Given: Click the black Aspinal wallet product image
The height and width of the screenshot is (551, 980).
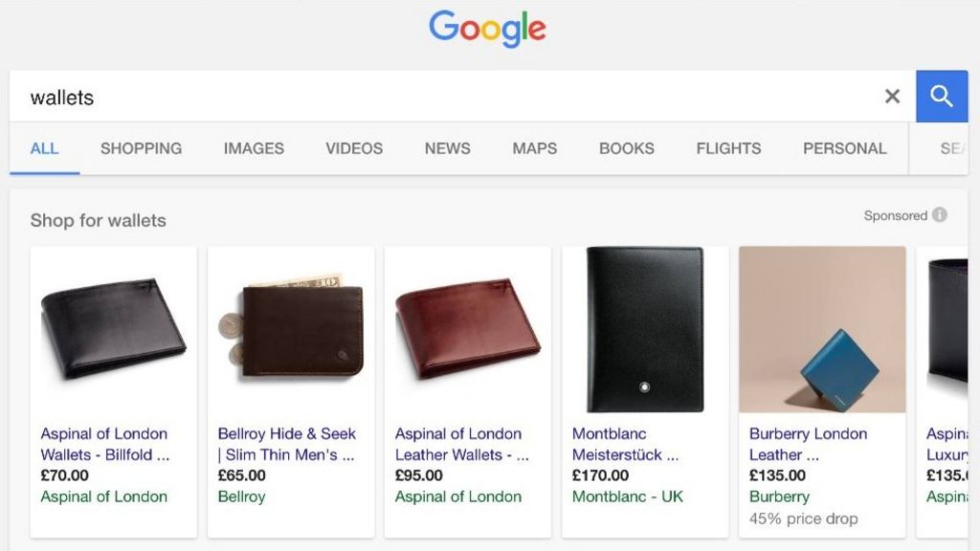Looking at the screenshot, I should click(x=112, y=329).
